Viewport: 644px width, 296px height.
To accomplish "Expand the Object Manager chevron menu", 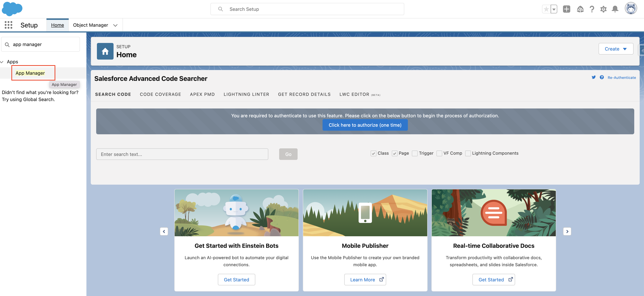I will click(115, 25).
